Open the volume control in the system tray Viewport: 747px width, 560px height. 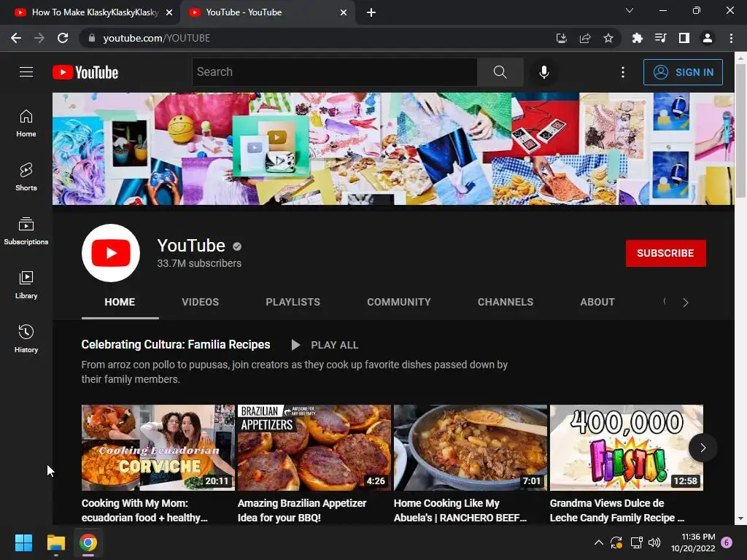(654, 542)
